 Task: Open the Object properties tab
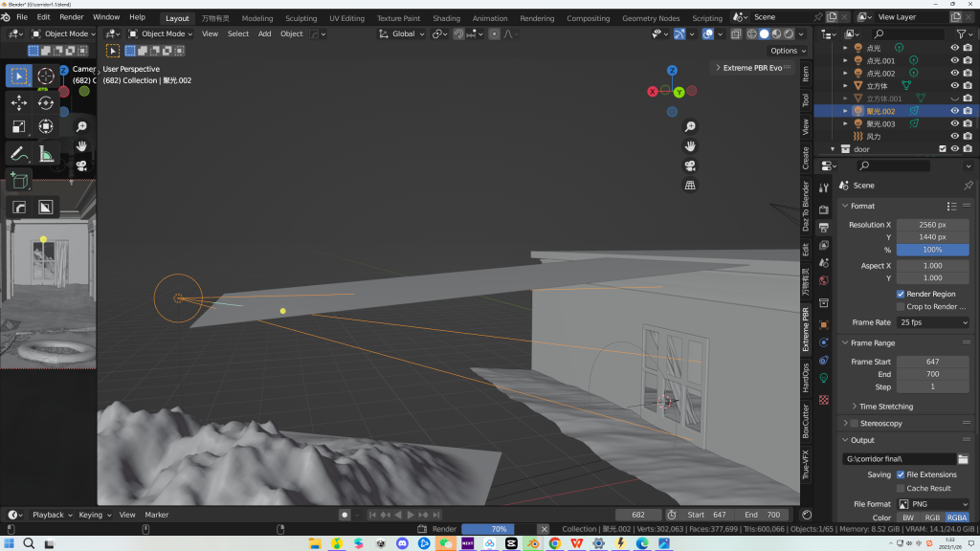pyautogui.click(x=824, y=325)
